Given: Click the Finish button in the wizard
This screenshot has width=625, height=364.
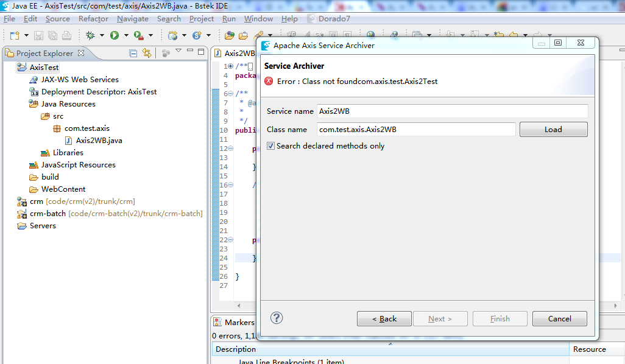Looking at the screenshot, I should pos(500,318).
